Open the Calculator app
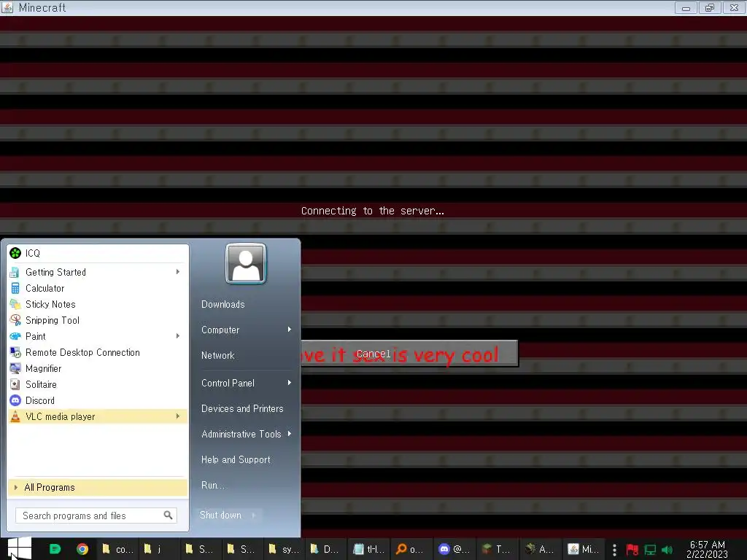This screenshot has width=747, height=560. [98, 288]
